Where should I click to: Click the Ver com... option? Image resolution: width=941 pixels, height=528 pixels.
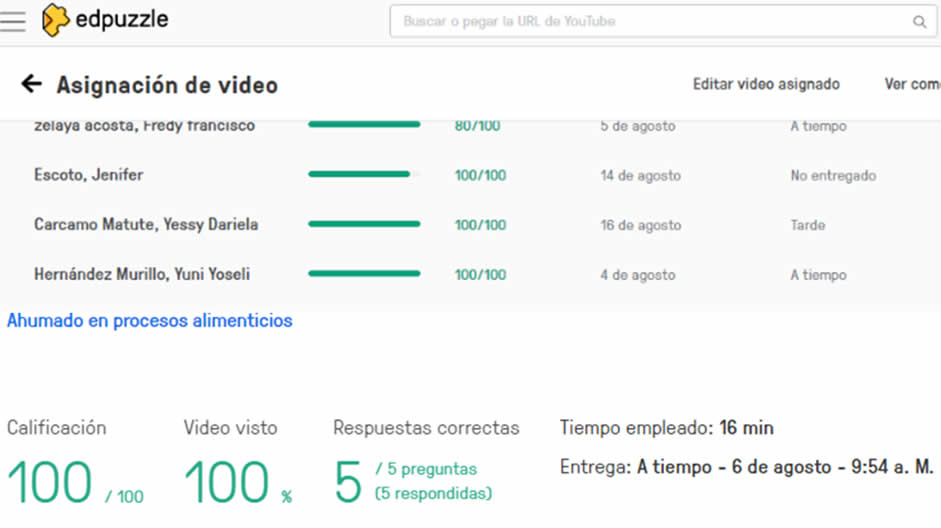pos(912,84)
